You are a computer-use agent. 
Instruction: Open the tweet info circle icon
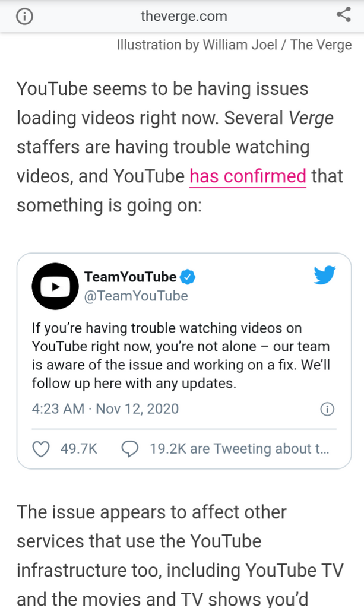coord(327,409)
